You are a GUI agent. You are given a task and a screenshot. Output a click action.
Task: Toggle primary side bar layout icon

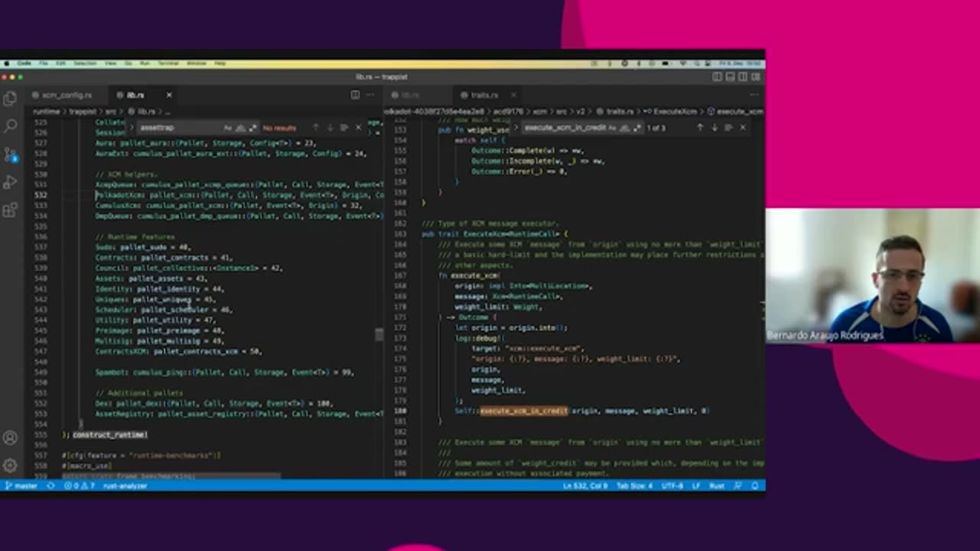[717, 77]
